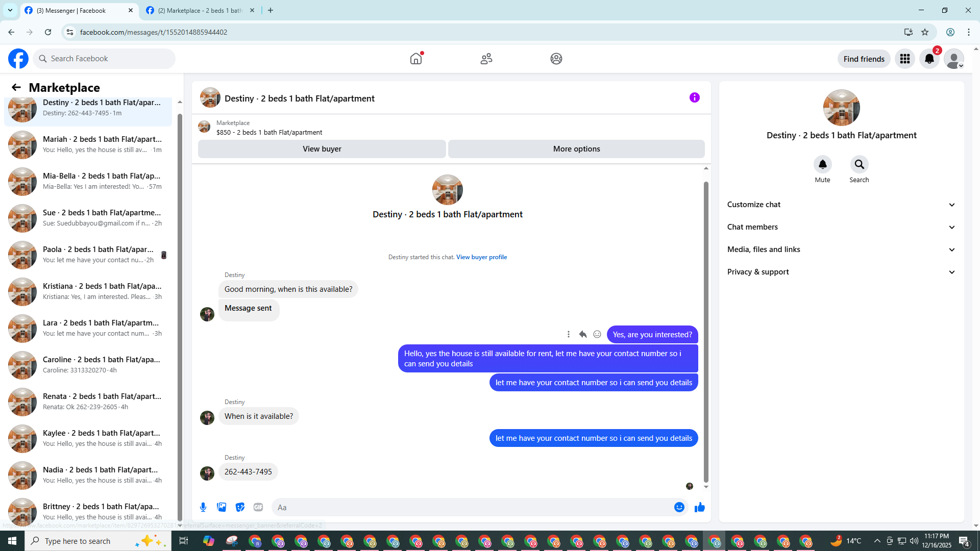This screenshot has width=980, height=551.
Task: Open the account profile avatar menu
Action: pyautogui.click(x=954, y=59)
